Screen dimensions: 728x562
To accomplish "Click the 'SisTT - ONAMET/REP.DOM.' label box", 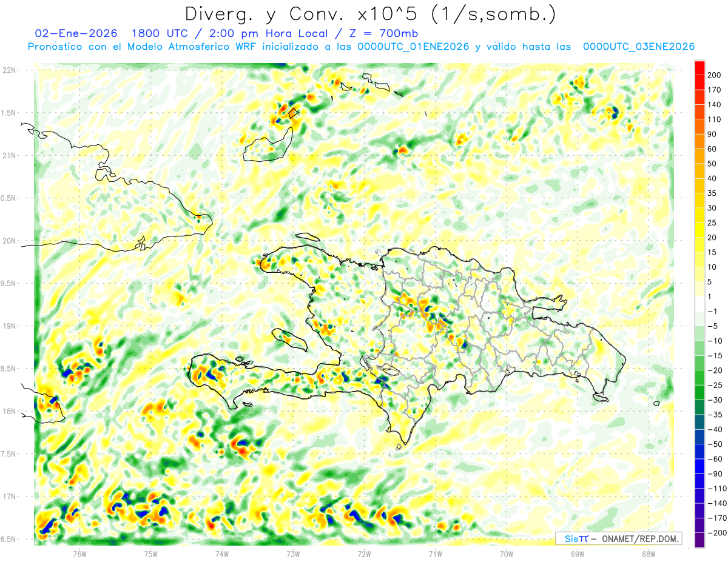I will (x=619, y=538).
